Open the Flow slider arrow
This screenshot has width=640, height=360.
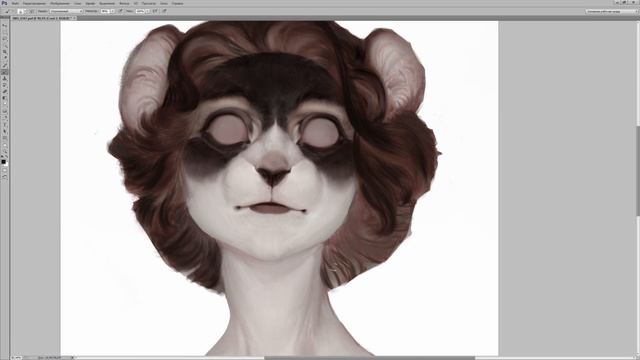(x=147, y=11)
